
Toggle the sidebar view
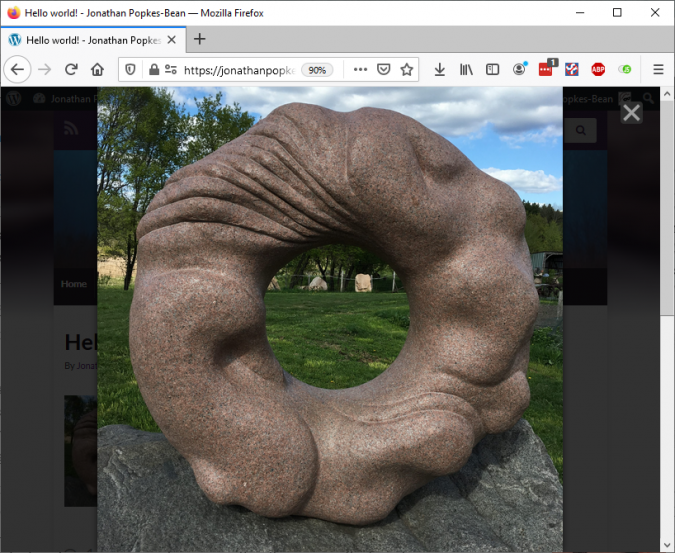[x=492, y=69]
